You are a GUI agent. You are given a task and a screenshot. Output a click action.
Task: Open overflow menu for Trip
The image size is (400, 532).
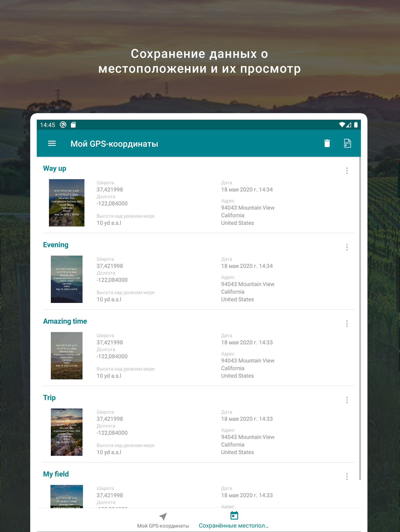tap(347, 400)
